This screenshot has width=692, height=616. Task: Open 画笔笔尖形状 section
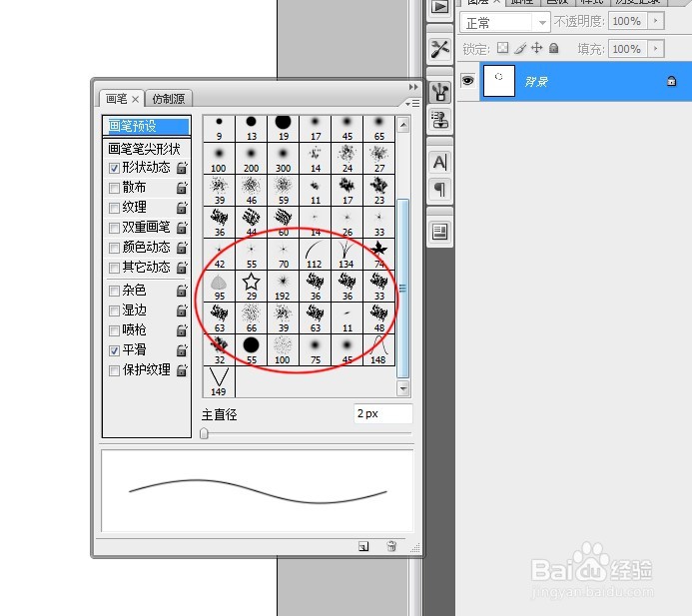[x=147, y=149]
